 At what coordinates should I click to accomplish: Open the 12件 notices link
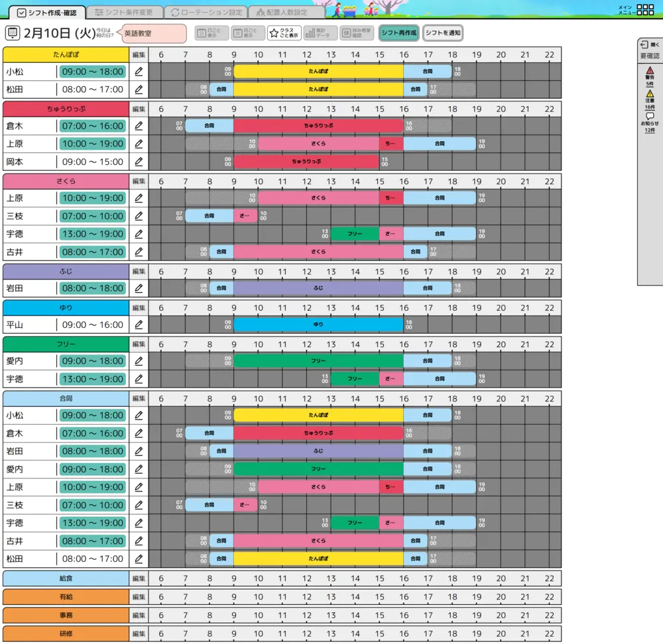[650, 130]
